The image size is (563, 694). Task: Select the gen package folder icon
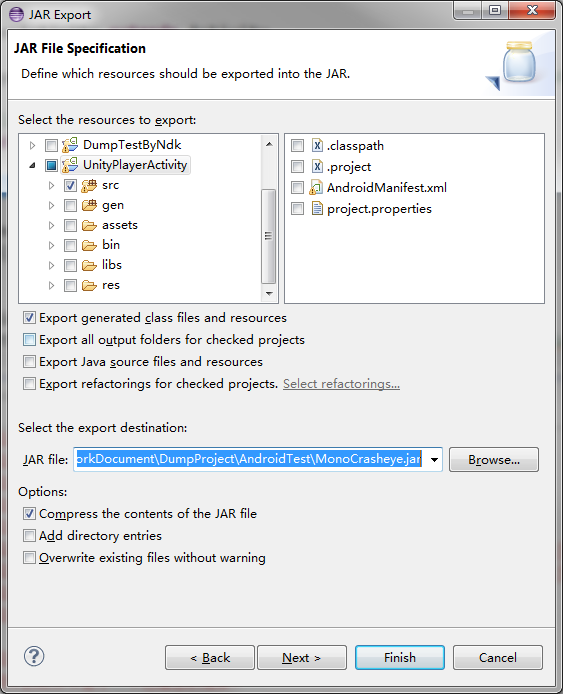coord(89,205)
